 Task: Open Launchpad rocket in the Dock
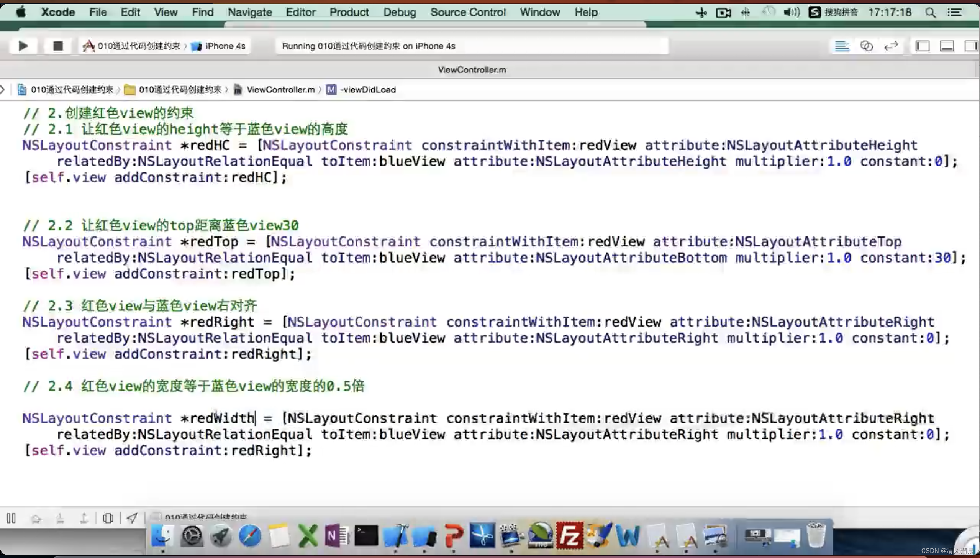(221, 535)
